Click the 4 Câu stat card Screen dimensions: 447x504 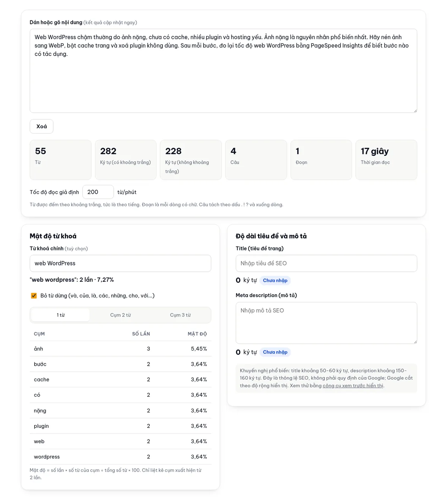click(x=256, y=160)
